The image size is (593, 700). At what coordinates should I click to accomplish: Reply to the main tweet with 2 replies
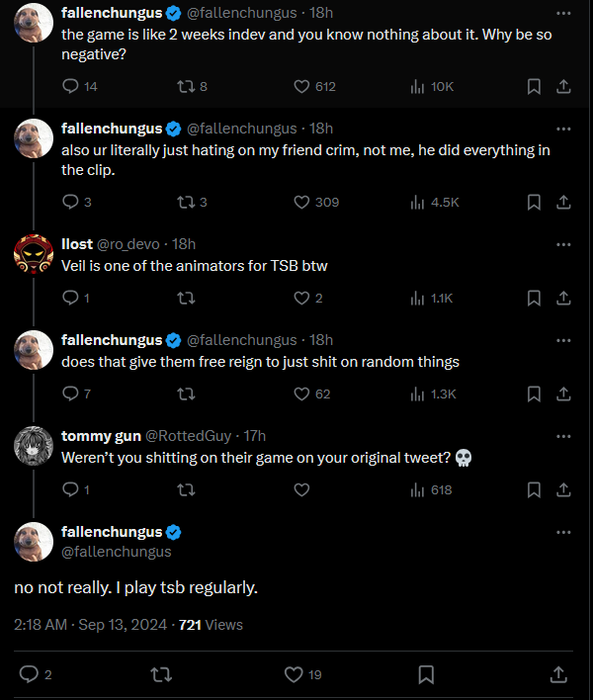click(30, 674)
